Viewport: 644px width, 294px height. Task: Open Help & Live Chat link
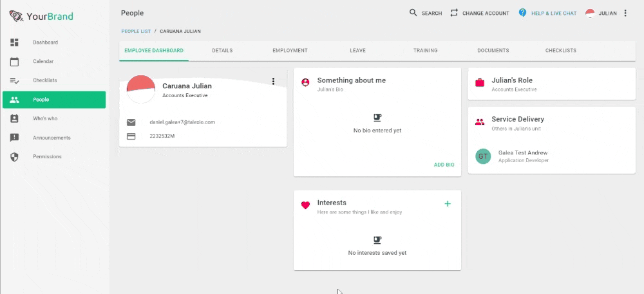(x=554, y=14)
